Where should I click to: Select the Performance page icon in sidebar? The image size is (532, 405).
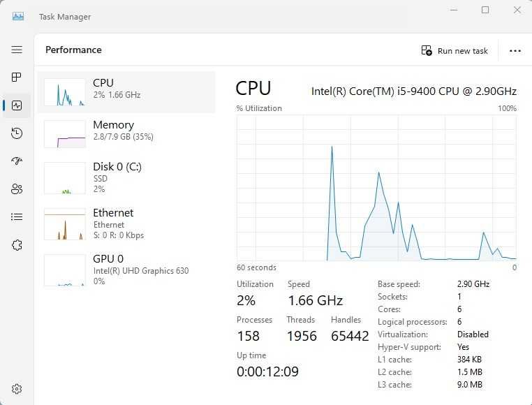17,105
